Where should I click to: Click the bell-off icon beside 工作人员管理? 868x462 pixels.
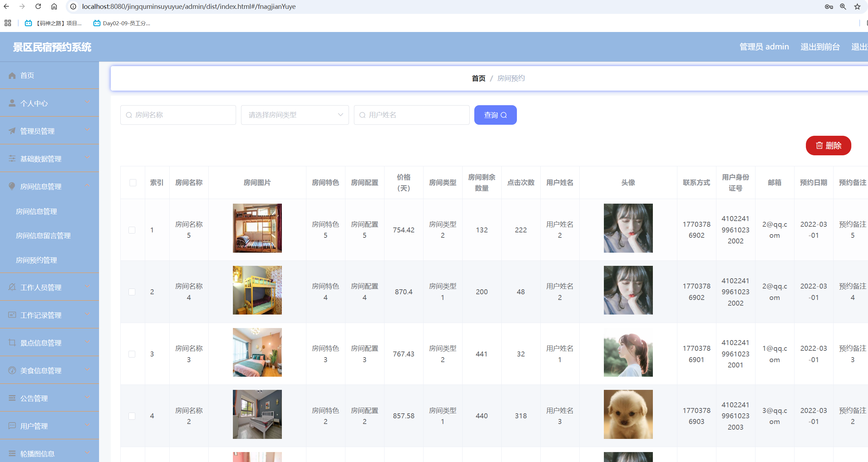tap(12, 287)
